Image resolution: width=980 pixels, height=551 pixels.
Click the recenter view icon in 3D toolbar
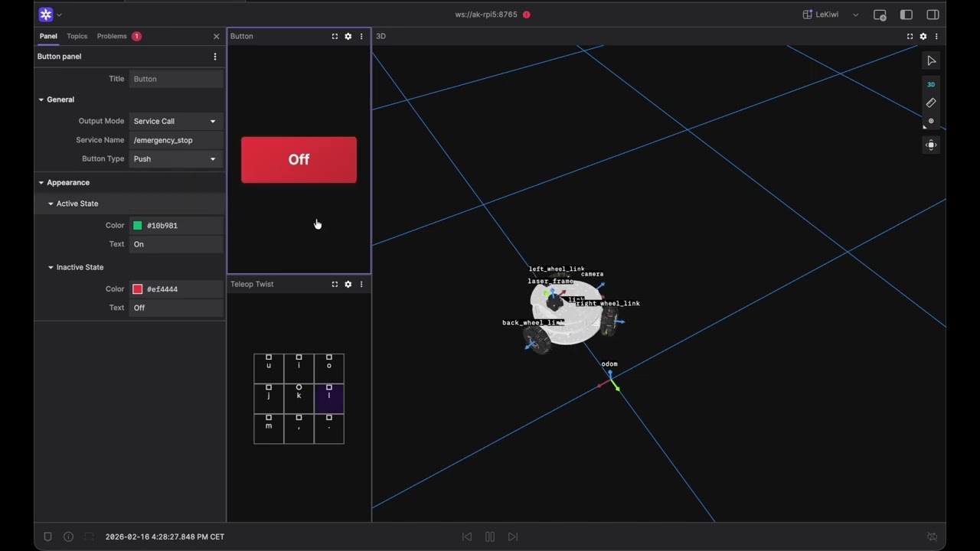pos(931,145)
